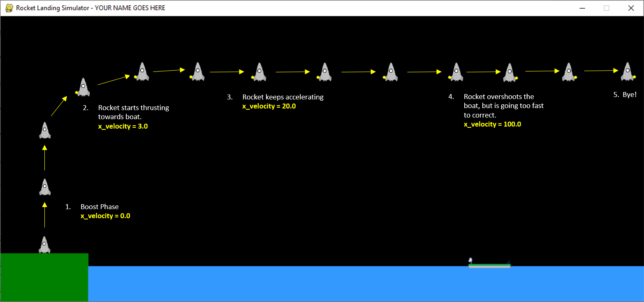Screen dimensions: 644x302
Task: Select the rightmost rocket above 'Bye!'
Action: 626,71
